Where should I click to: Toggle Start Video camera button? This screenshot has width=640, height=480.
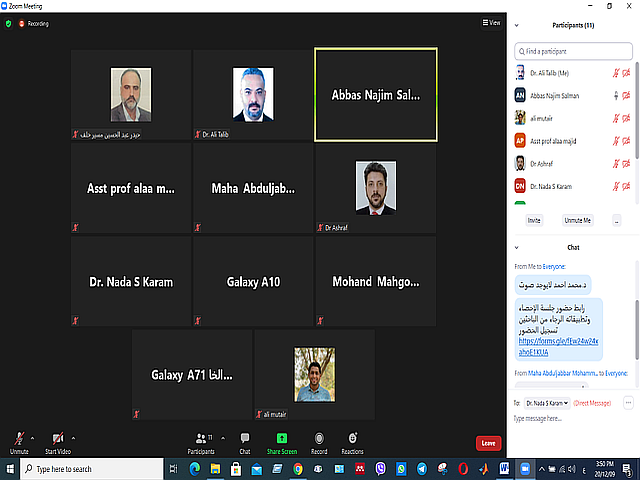(57, 439)
